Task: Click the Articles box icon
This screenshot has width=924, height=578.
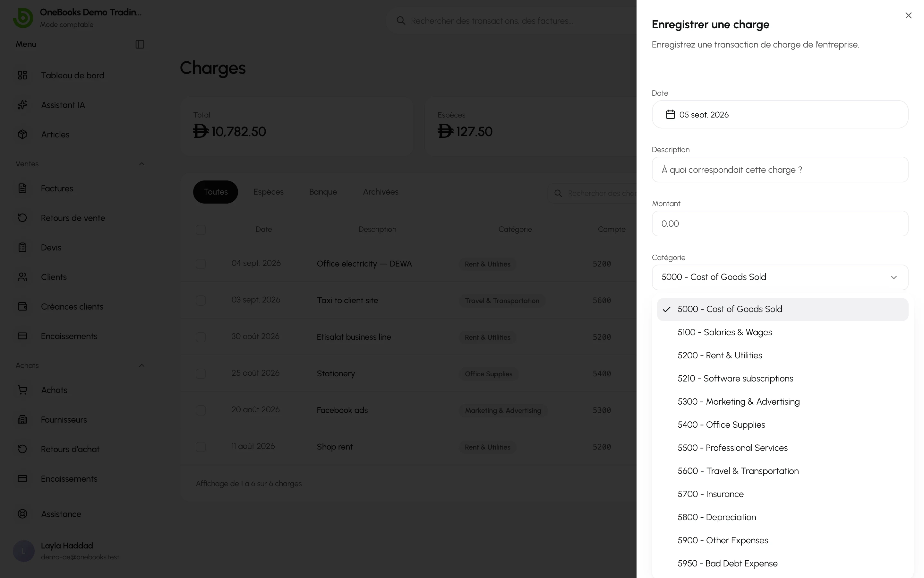Action: 22,134
